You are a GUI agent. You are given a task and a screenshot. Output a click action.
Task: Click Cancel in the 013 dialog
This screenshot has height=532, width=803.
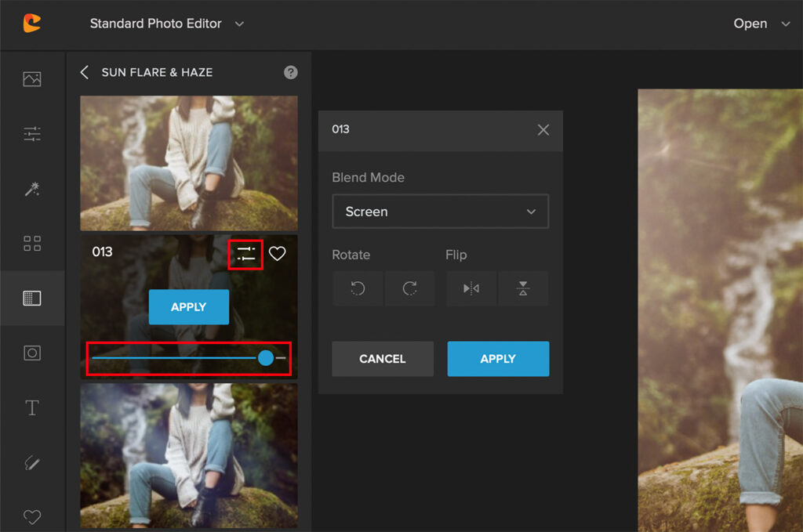click(x=383, y=359)
